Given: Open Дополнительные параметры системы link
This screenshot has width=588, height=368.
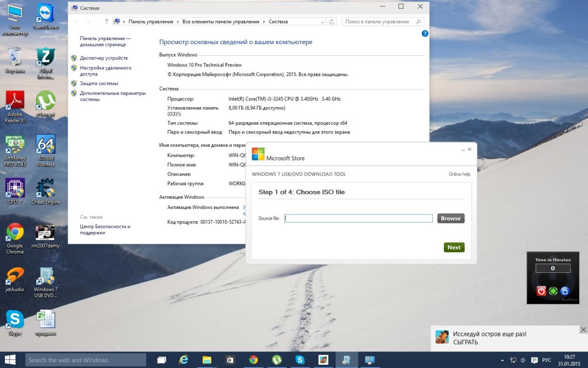Looking at the screenshot, I should click(113, 96).
